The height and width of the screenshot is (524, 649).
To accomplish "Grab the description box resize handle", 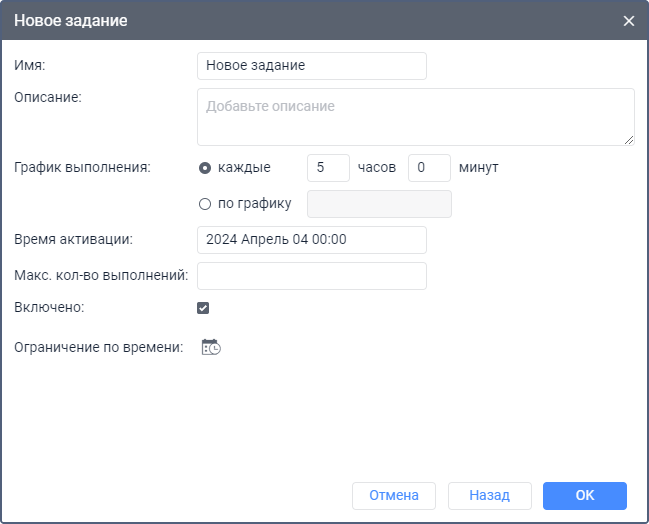I will coord(629,140).
